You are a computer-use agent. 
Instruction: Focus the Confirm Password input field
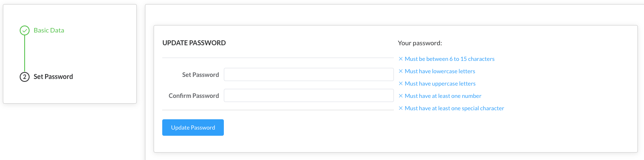pos(309,95)
